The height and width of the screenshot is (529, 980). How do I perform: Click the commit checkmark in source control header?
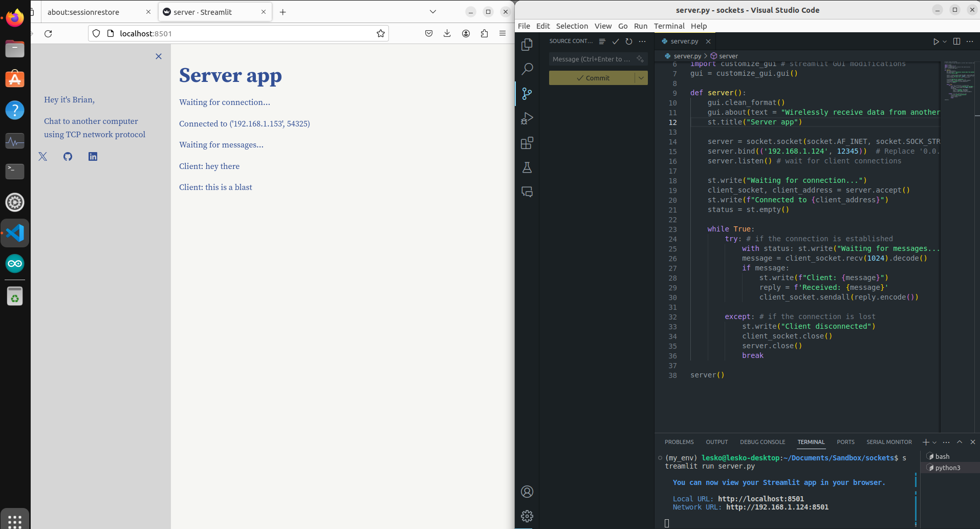coord(616,41)
